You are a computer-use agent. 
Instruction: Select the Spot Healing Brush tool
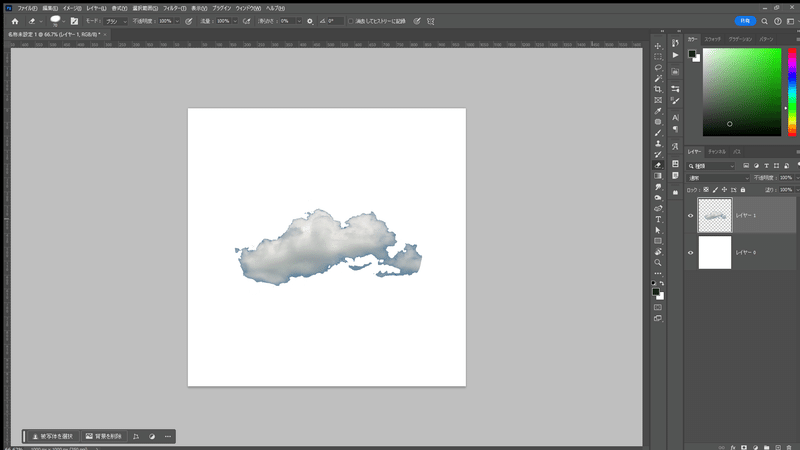658,122
